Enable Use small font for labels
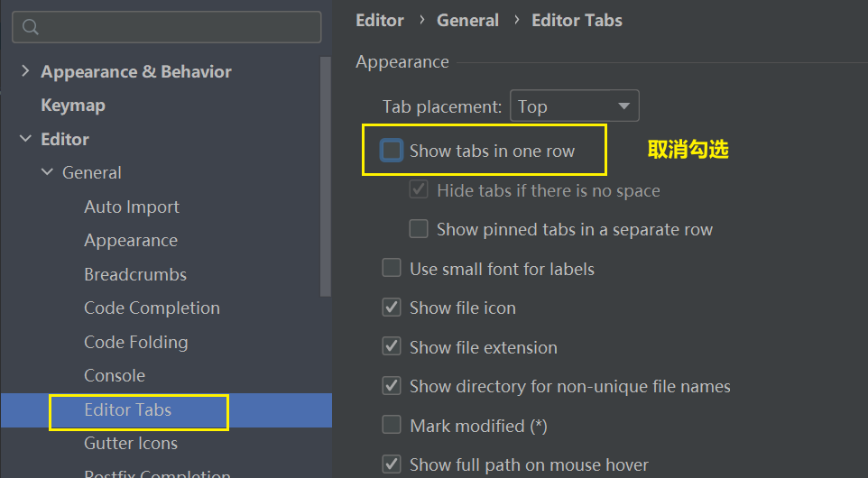The height and width of the screenshot is (478, 868). 392,269
